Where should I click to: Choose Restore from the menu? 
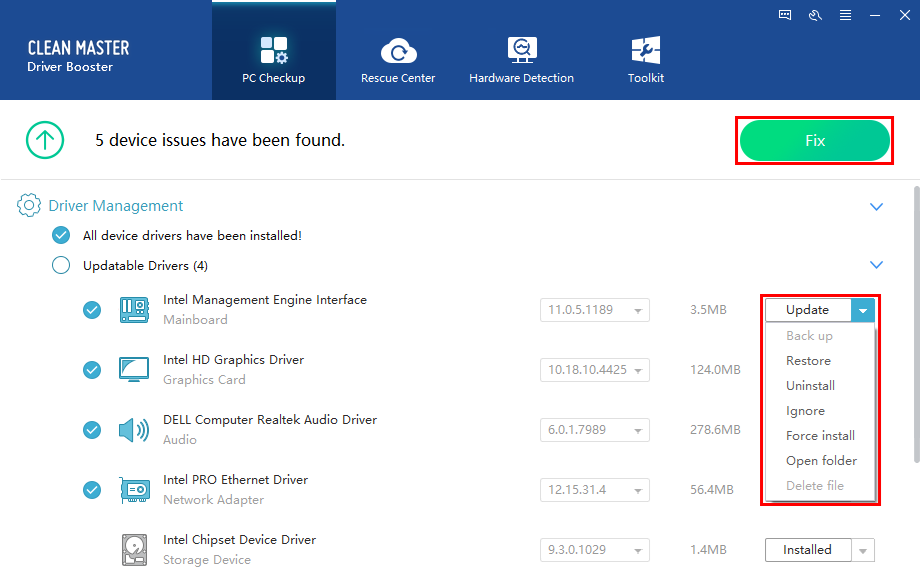809,361
